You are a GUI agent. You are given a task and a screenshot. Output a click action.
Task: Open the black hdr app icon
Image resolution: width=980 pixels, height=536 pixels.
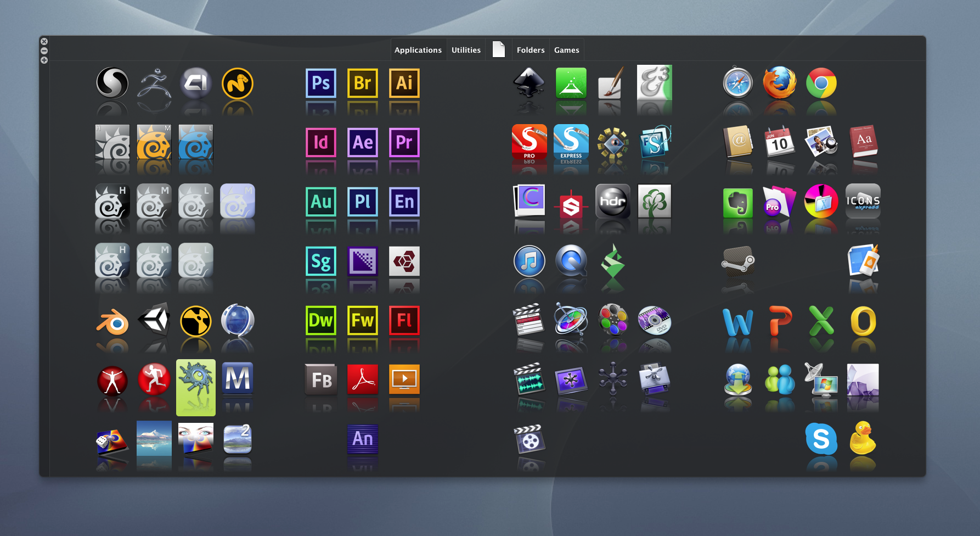point(612,201)
